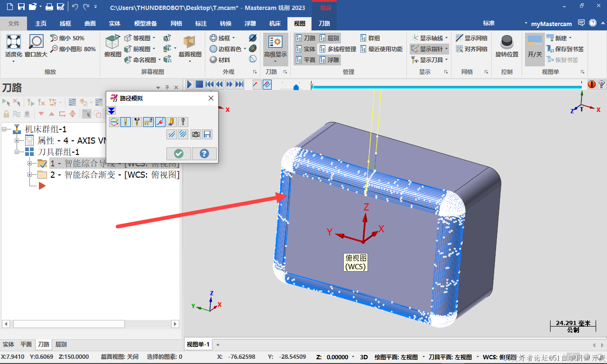Click 显示网格 show grid icon
The image size is (607, 364).
tap(471, 38)
